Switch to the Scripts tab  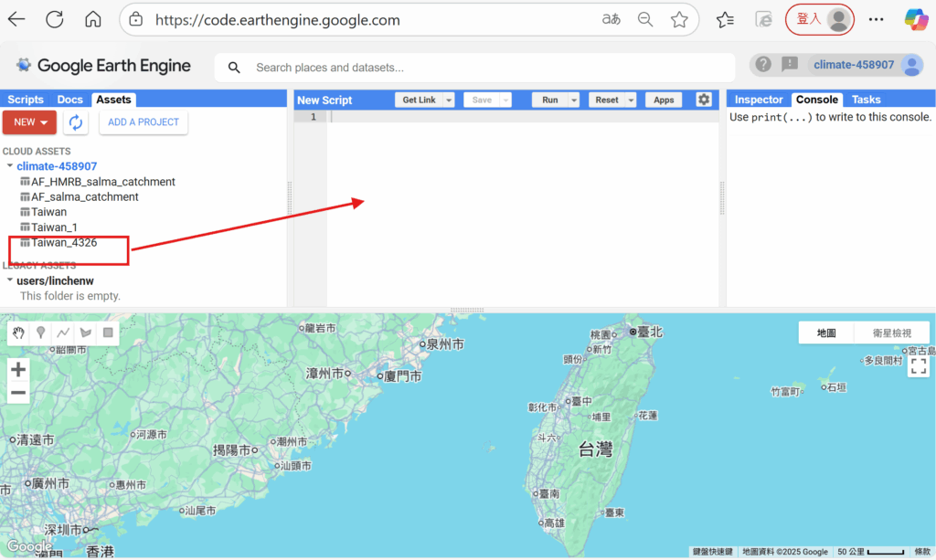pos(25,100)
